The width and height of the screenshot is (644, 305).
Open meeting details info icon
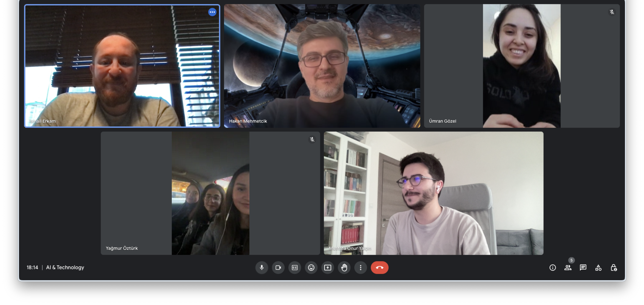(553, 268)
